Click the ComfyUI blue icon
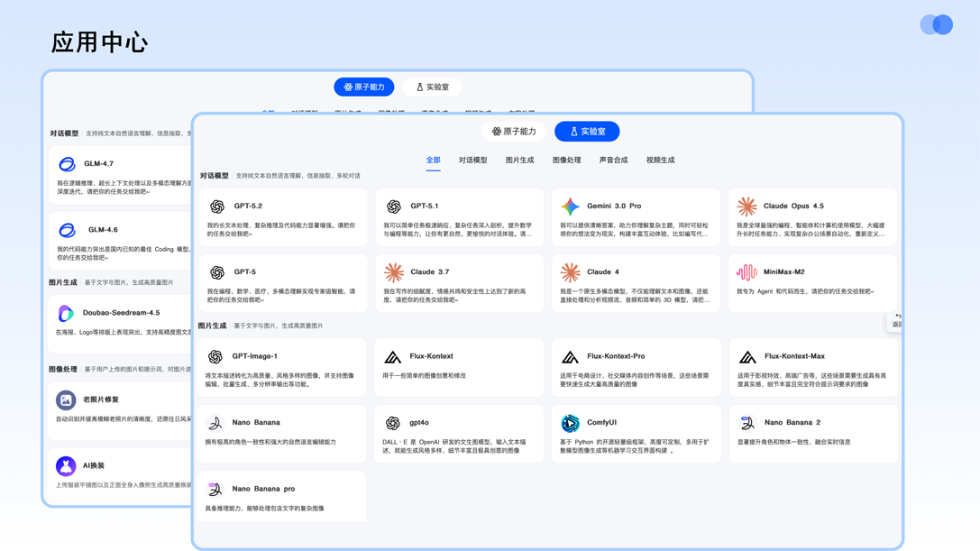 pyautogui.click(x=570, y=424)
